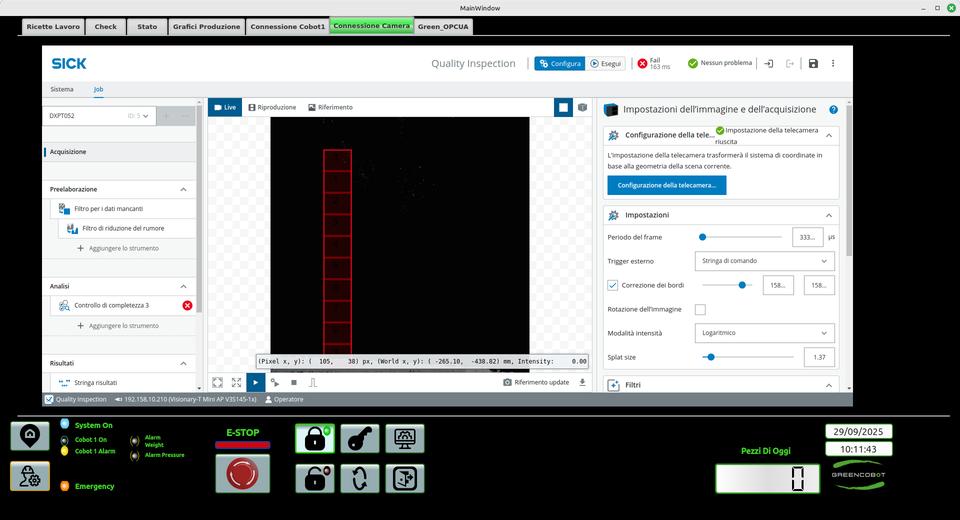The image size is (960, 520).
Task: Click the unlocked padlock button
Action: [315, 478]
